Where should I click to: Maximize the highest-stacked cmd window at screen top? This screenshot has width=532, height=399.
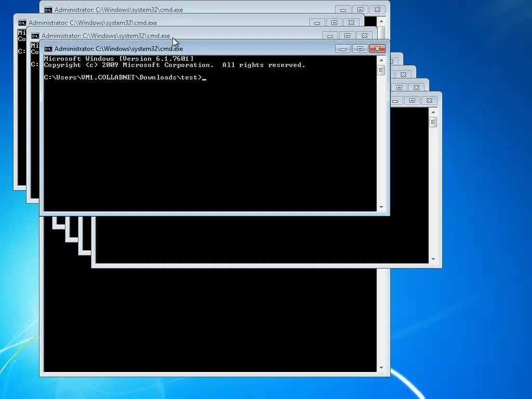(361, 10)
